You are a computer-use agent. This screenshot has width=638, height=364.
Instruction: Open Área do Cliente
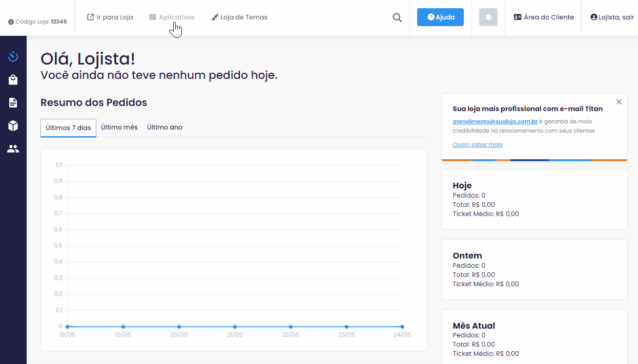click(x=544, y=17)
